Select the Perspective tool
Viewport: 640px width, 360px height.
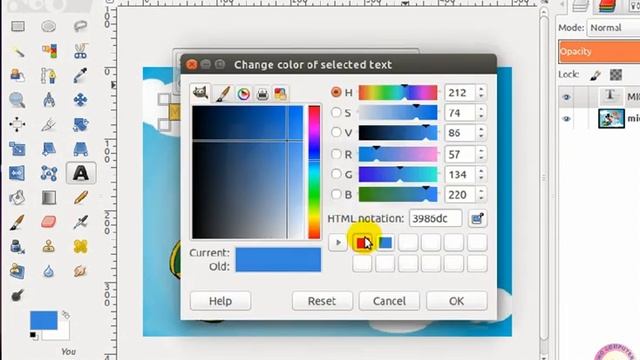(x=80, y=149)
